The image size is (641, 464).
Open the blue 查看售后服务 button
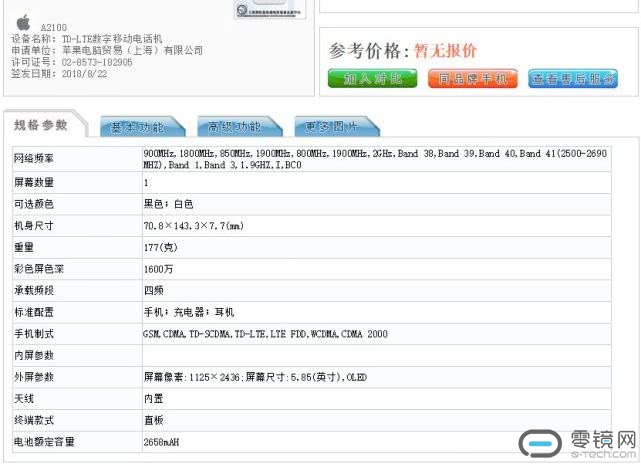point(573,79)
